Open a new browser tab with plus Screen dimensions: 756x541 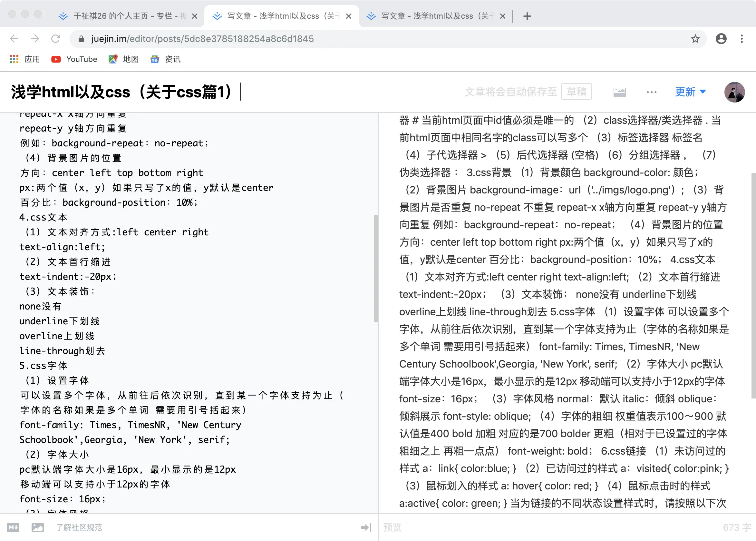click(x=527, y=16)
